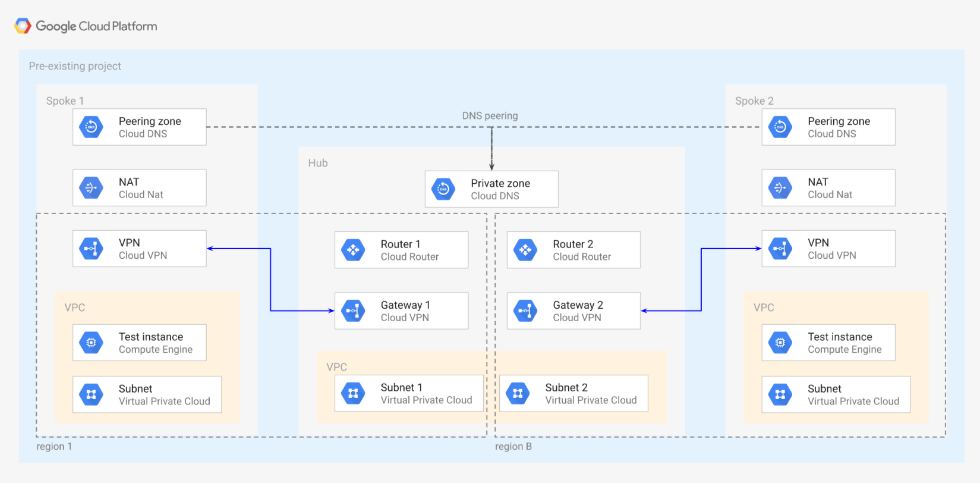Select the Spoke 1 Cloud VPN icon

coord(92,249)
